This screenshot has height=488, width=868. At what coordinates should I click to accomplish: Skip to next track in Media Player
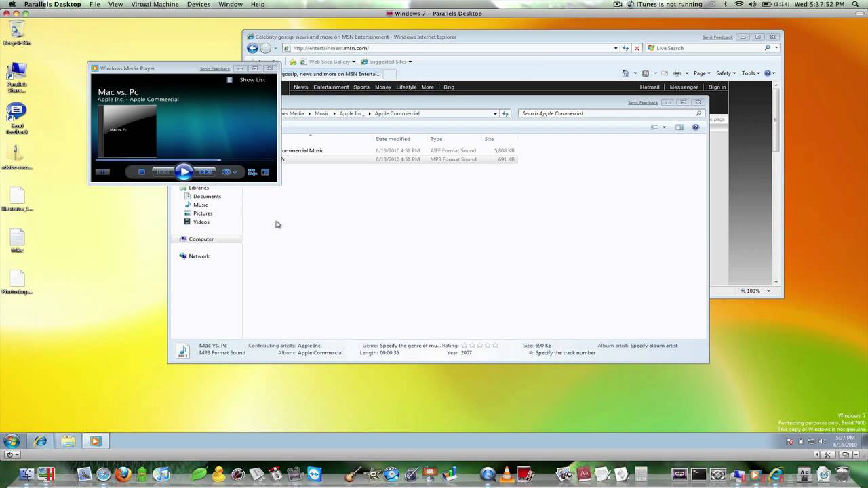205,171
